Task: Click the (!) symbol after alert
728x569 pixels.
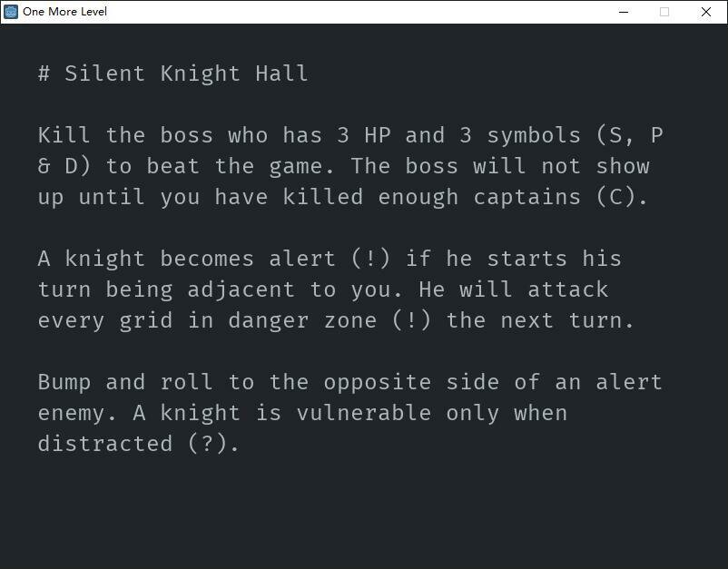Action: 370,258
